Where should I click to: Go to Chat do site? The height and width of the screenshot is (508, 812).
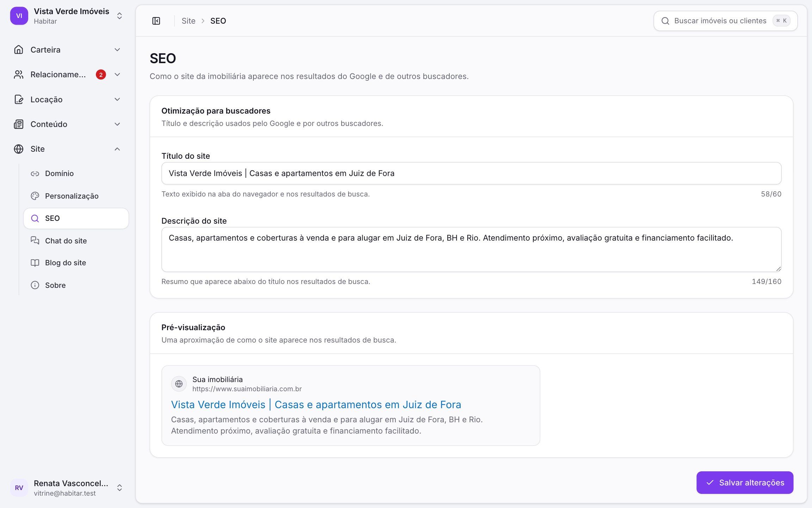pyautogui.click(x=76, y=241)
